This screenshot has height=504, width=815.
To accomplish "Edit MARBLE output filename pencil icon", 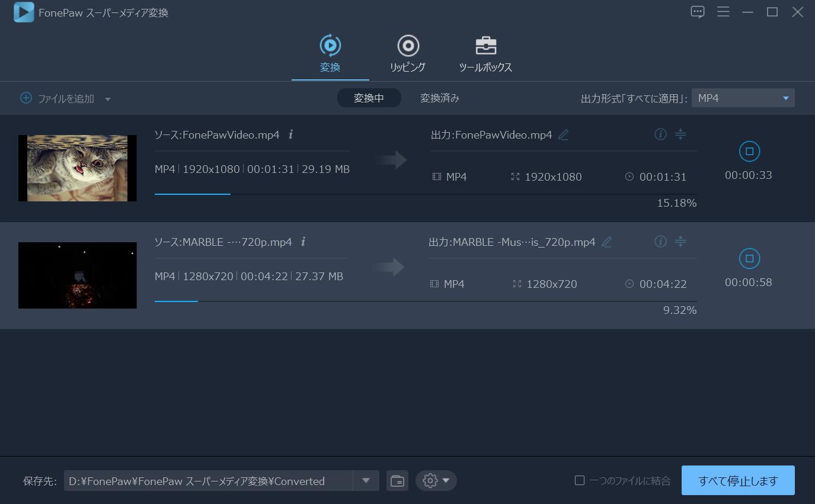I will coord(606,242).
